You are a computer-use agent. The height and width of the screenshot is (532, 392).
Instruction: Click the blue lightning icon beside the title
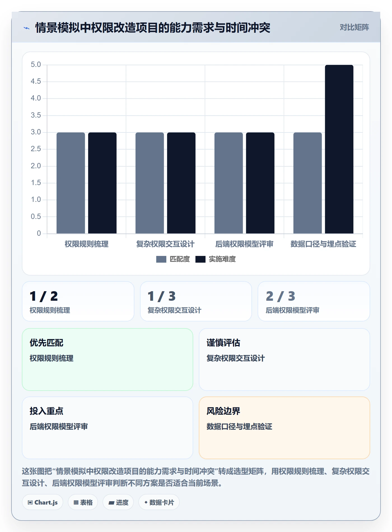coord(27,28)
